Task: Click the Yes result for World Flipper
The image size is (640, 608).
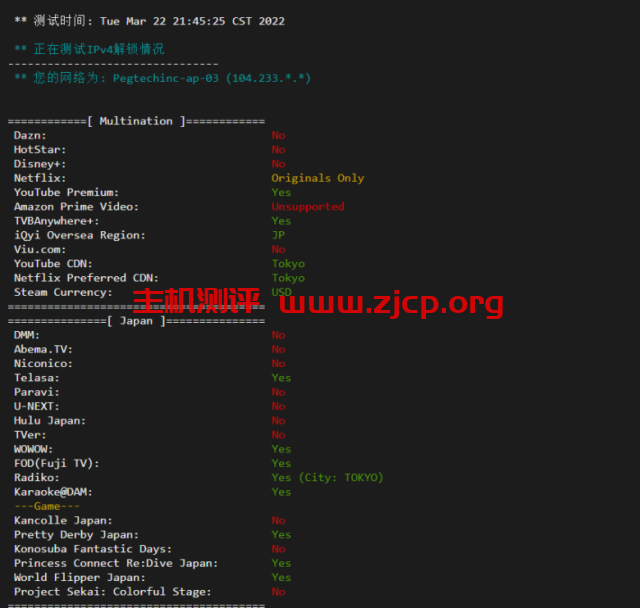Action: click(282, 578)
